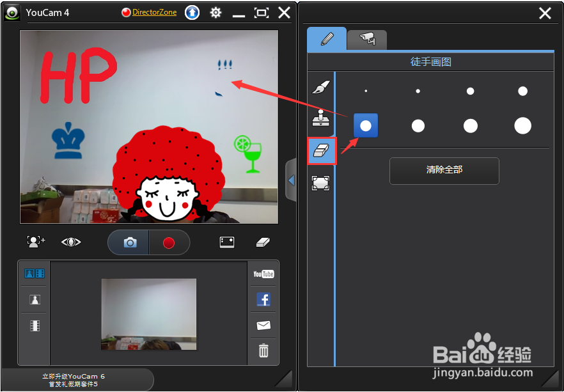
Task: Choose the smallest eraser size dot
Action: point(366,91)
